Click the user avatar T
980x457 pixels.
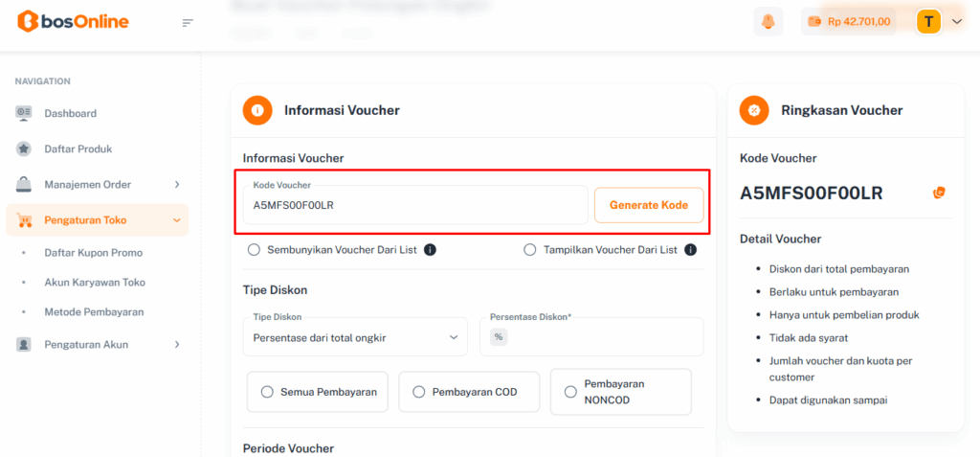928,21
